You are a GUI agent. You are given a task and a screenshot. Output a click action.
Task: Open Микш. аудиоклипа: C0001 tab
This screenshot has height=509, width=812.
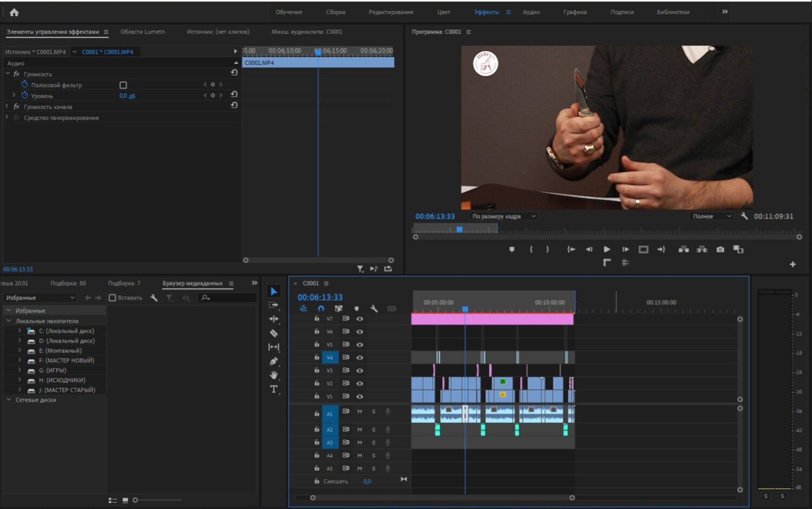coord(307,32)
